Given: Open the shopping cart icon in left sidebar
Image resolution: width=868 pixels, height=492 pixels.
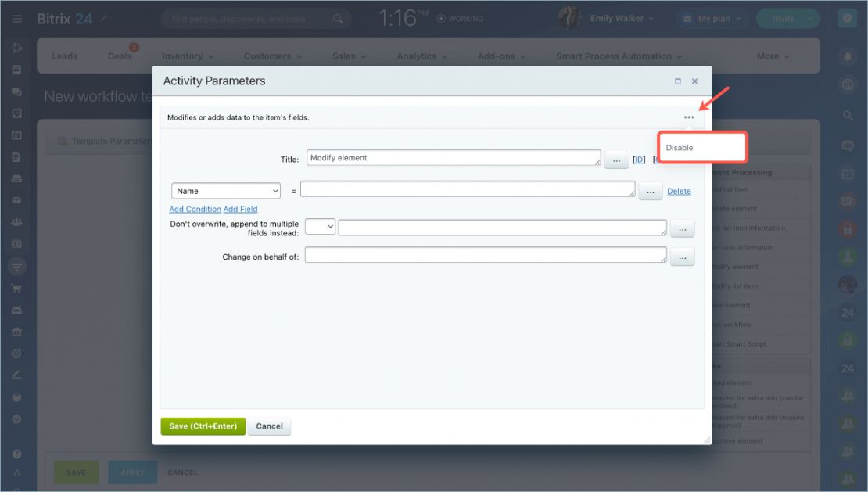Looking at the screenshot, I should point(16,289).
